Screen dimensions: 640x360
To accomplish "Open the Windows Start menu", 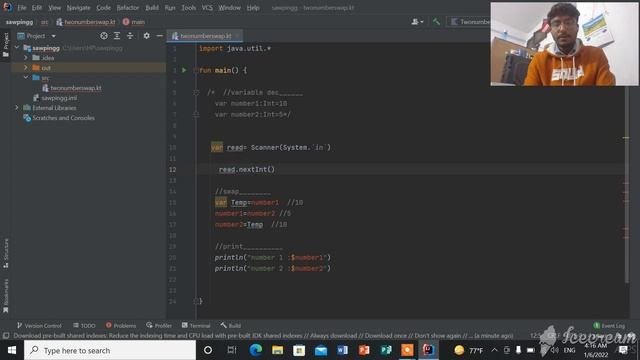I will click(11, 350).
